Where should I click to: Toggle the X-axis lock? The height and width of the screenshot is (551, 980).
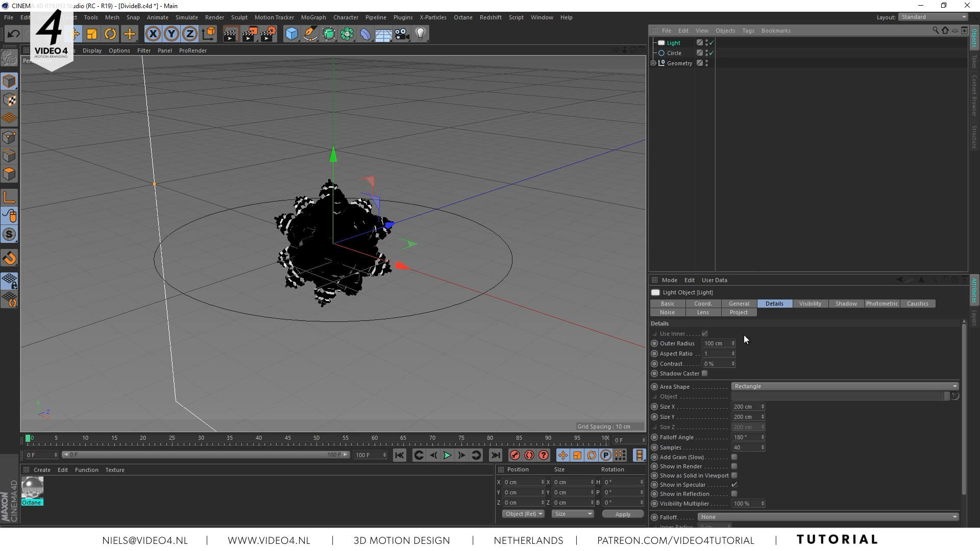153,34
